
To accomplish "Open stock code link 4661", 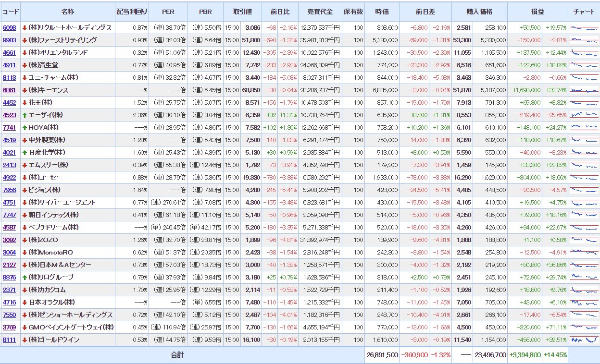I will [x=9, y=53].
